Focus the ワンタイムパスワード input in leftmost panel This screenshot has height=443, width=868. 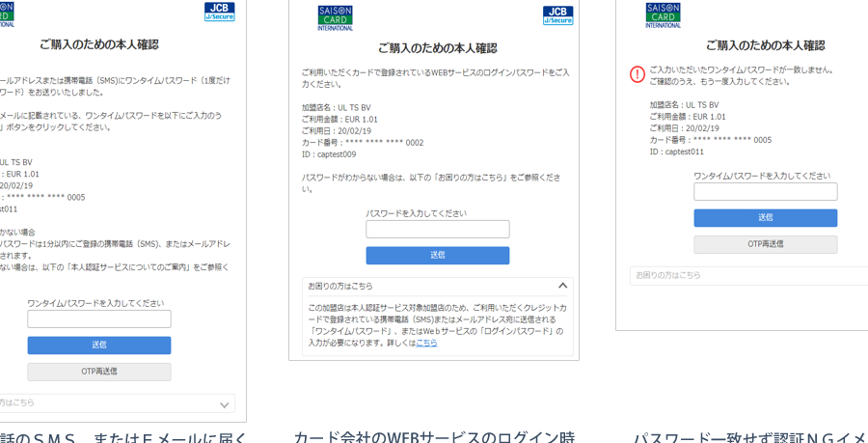click(99, 318)
